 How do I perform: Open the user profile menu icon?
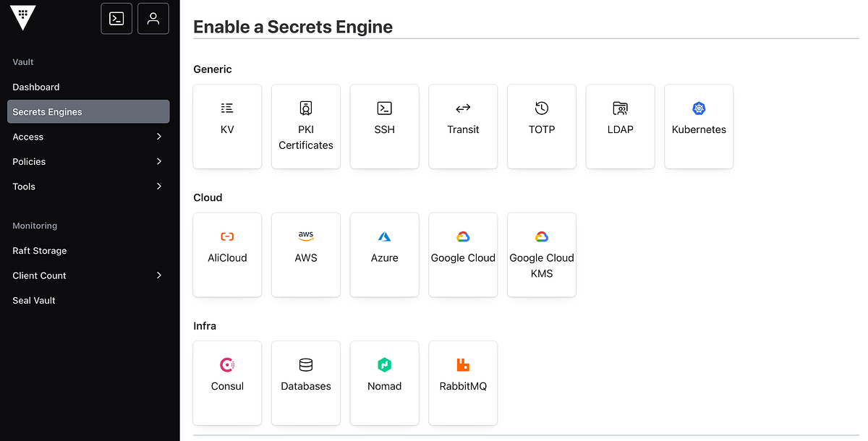coord(153,19)
